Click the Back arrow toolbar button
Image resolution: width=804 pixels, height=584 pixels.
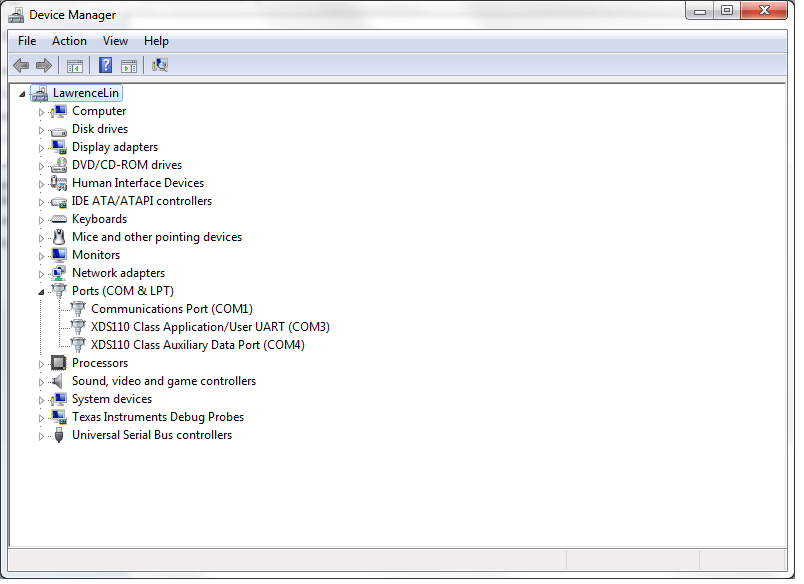tap(21, 66)
